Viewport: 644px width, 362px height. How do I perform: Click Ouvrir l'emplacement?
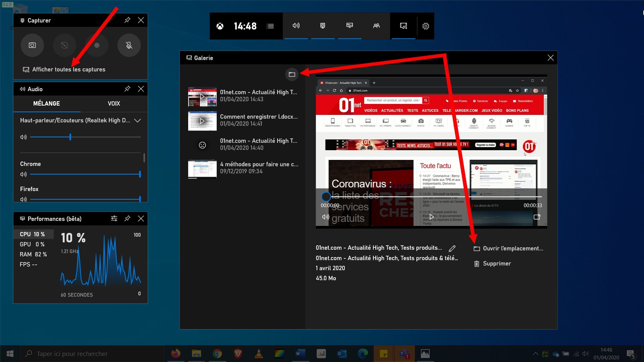click(508, 248)
